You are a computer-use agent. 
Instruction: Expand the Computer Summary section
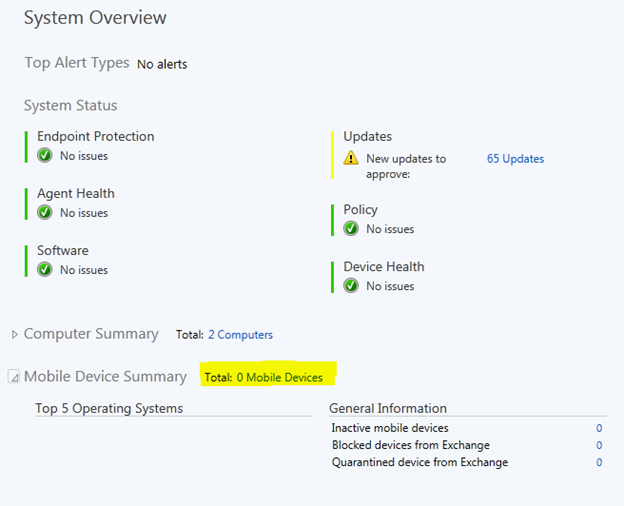click(14, 334)
